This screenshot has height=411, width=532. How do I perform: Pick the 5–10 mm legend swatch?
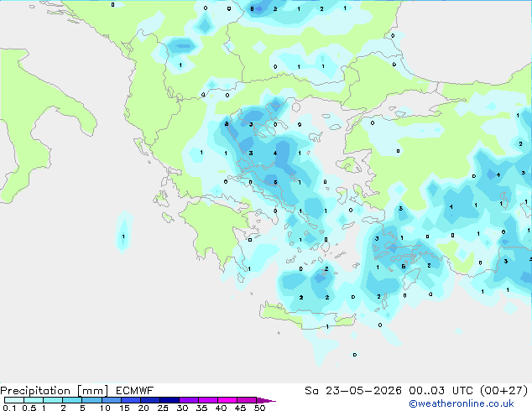click(91, 400)
